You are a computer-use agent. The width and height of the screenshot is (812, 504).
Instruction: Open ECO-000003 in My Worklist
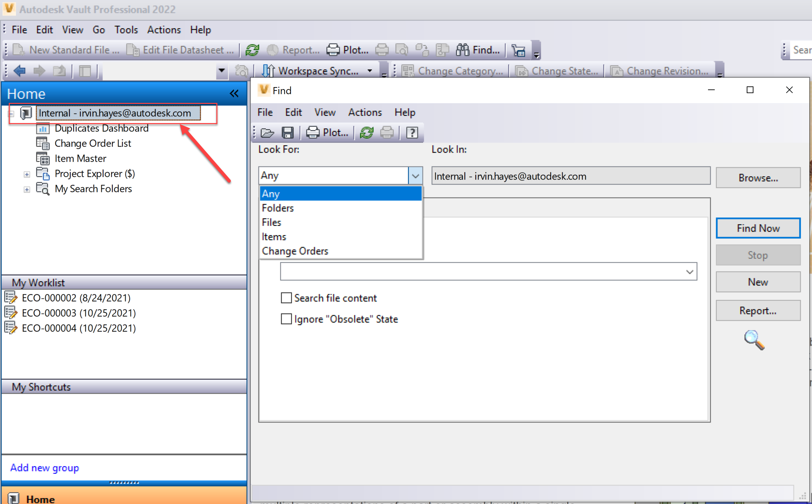[x=78, y=313]
